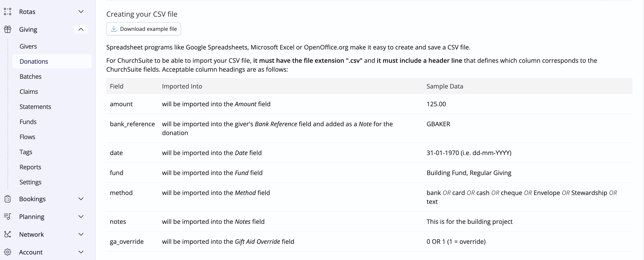Click the download arrow icon
644x260 pixels.
(114, 29)
